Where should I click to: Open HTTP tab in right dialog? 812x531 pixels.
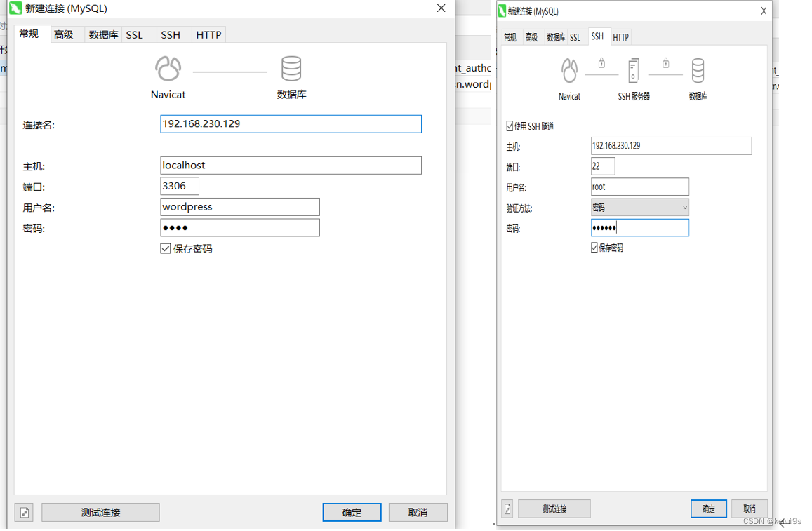coord(620,37)
